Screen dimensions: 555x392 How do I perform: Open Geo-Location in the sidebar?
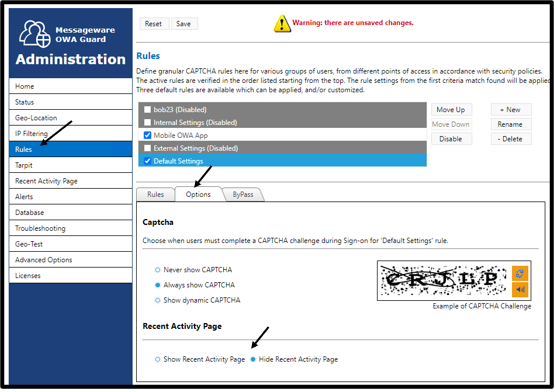click(70, 118)
